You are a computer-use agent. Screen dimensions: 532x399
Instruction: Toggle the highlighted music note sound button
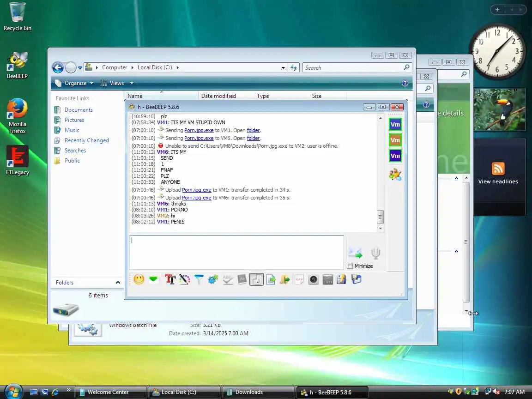pos(256,279)
